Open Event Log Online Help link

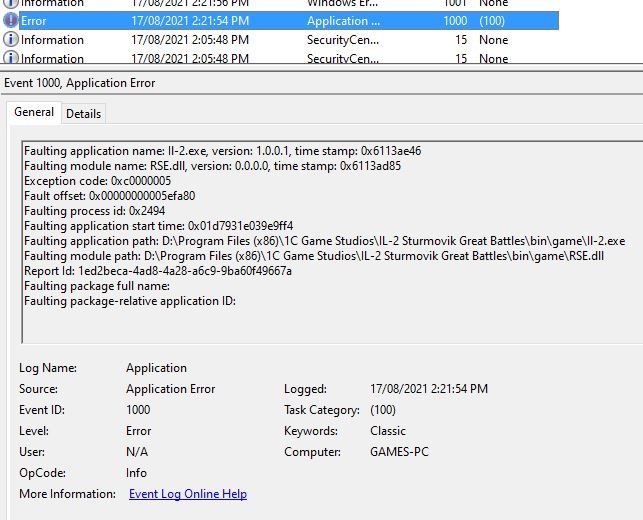[x=188, y=494]
